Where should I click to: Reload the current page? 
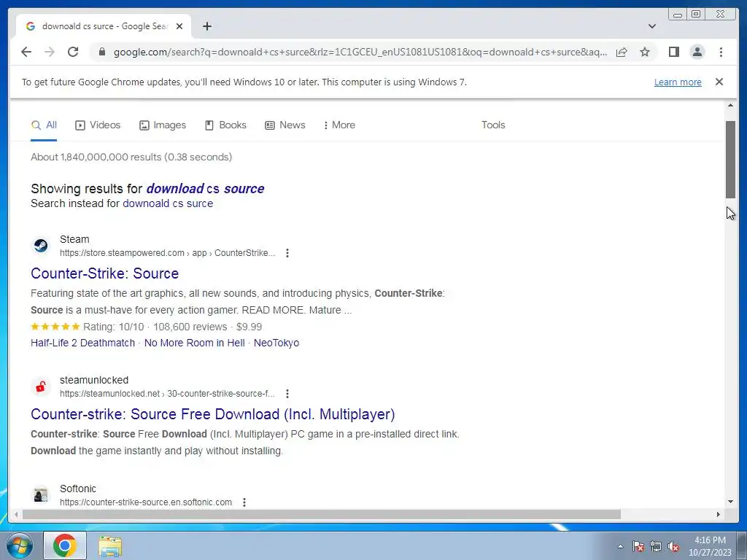point(73,52)
